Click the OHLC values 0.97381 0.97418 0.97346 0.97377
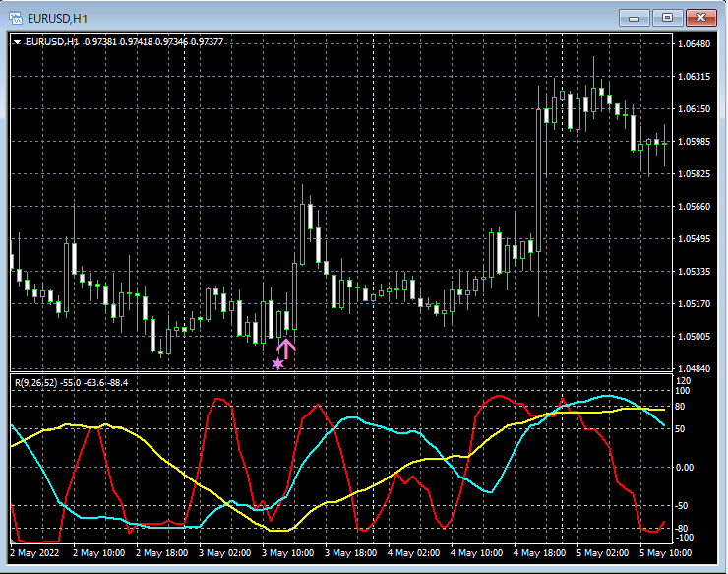 (153, 42)
